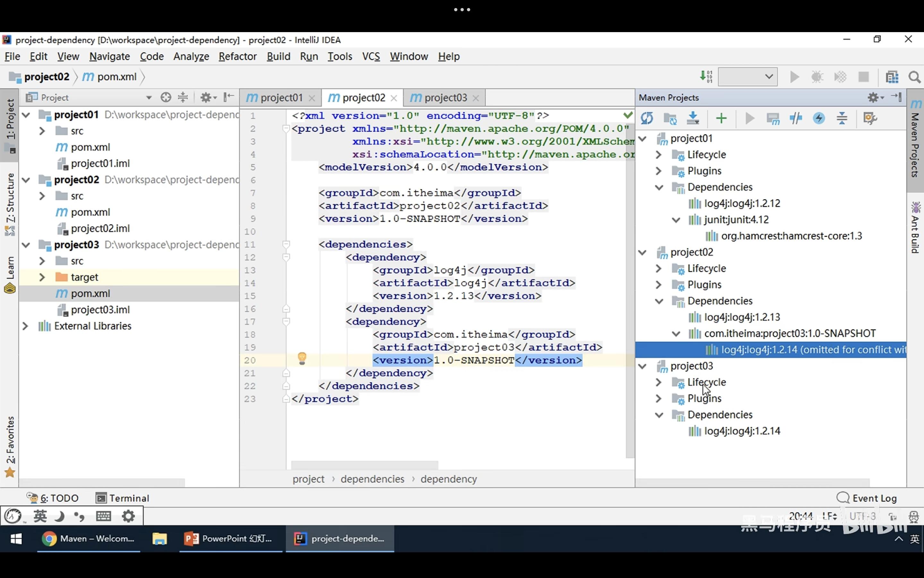Click Run with Coverage icon

click(840, 77)
